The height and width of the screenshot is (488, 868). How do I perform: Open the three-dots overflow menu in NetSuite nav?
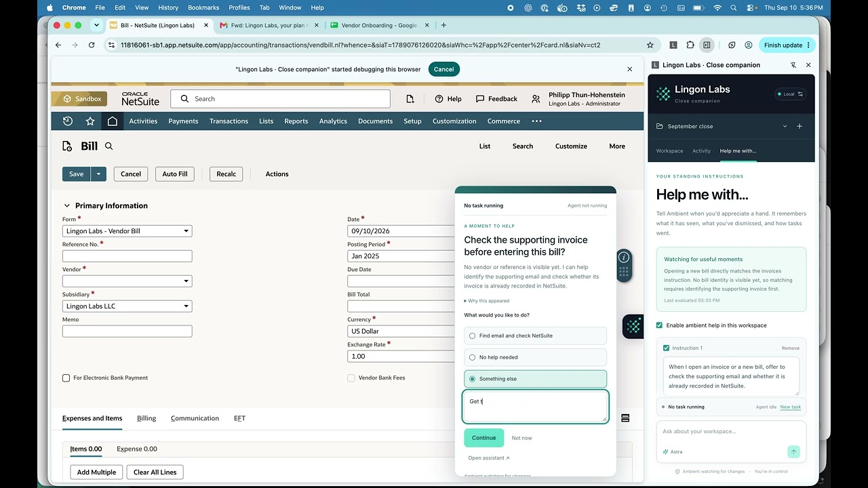click(x=536, y=121)
